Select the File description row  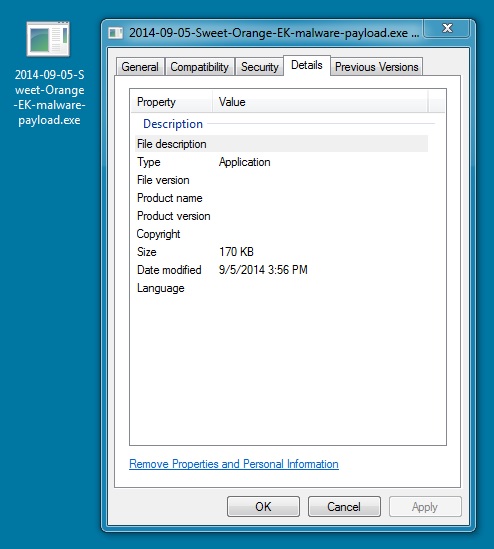coord(281,144)
